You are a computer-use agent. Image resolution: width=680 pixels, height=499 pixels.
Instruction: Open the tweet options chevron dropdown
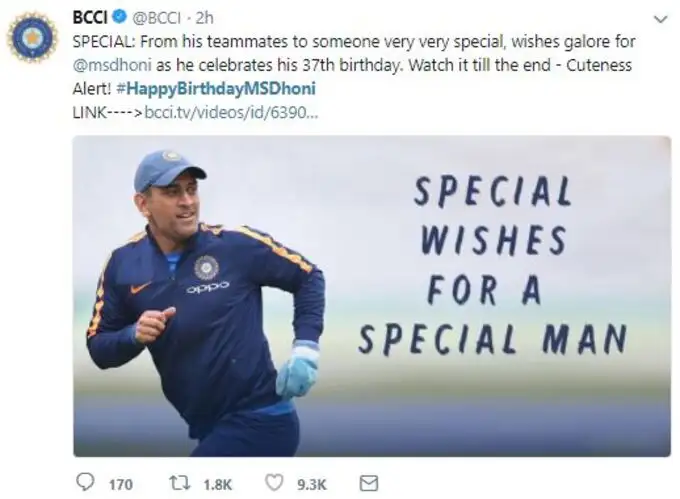tap(659, 20)
